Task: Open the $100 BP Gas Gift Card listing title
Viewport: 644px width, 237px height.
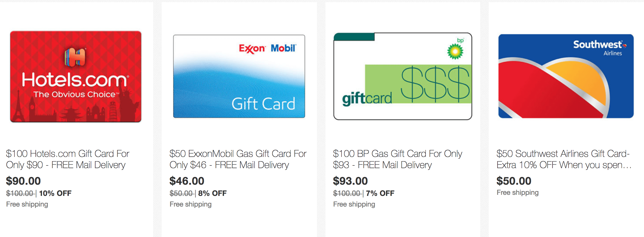Action: coord(397,159)
